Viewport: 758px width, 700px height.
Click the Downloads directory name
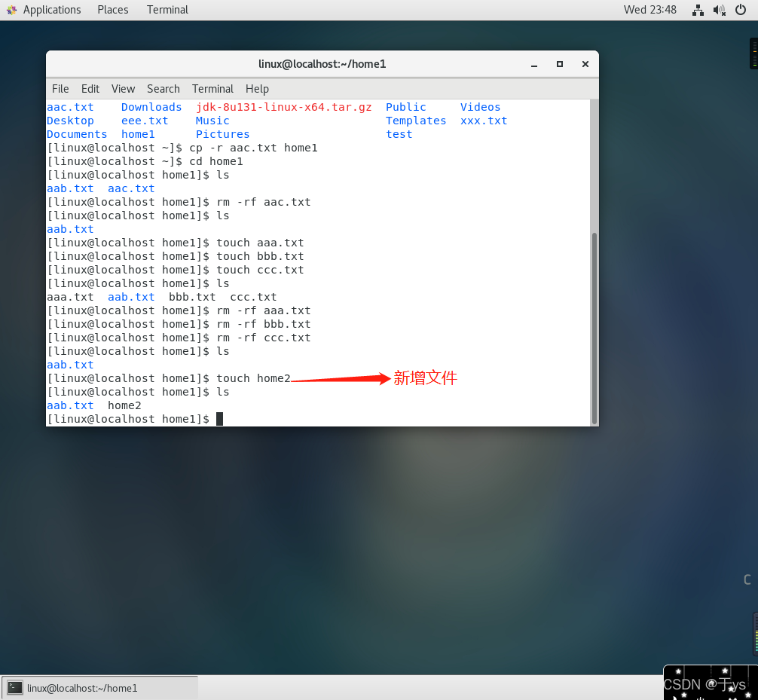151,107
